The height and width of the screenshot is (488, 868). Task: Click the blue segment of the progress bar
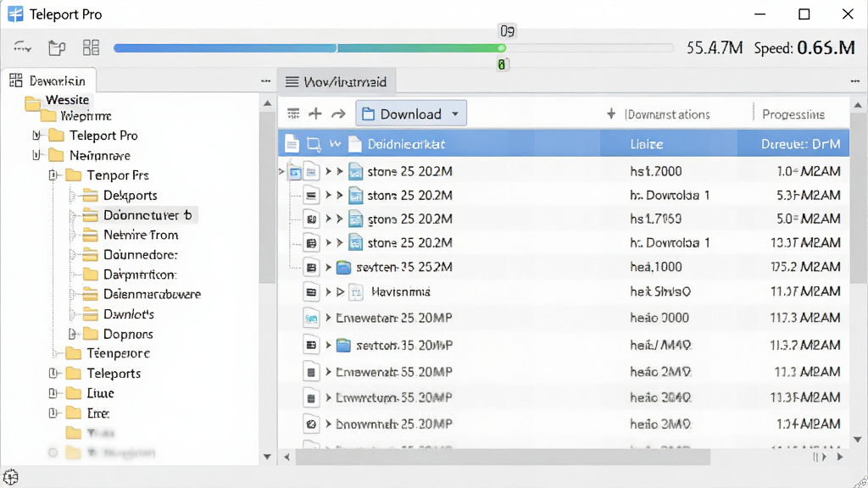point(225,48)
